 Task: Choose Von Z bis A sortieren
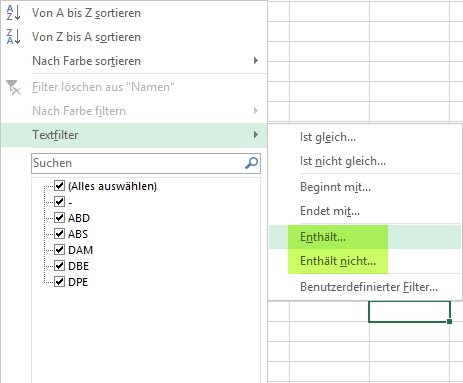pyautogui.click(x=134, y=37)
